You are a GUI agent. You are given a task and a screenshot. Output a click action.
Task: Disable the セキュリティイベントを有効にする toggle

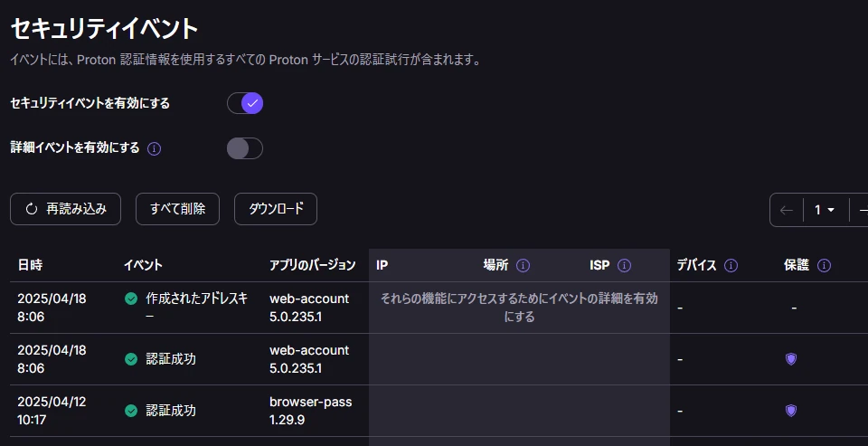[245, 103]
